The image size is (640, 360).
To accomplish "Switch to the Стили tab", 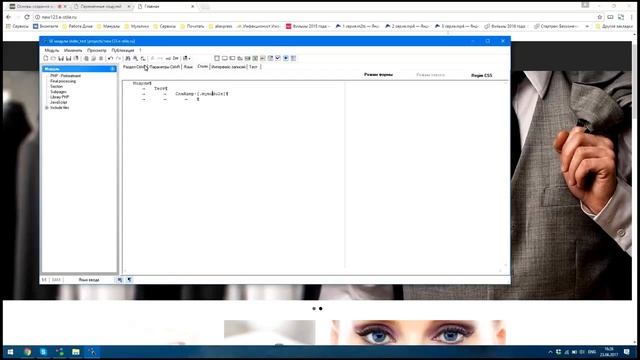I will click(x=202, y=67).
